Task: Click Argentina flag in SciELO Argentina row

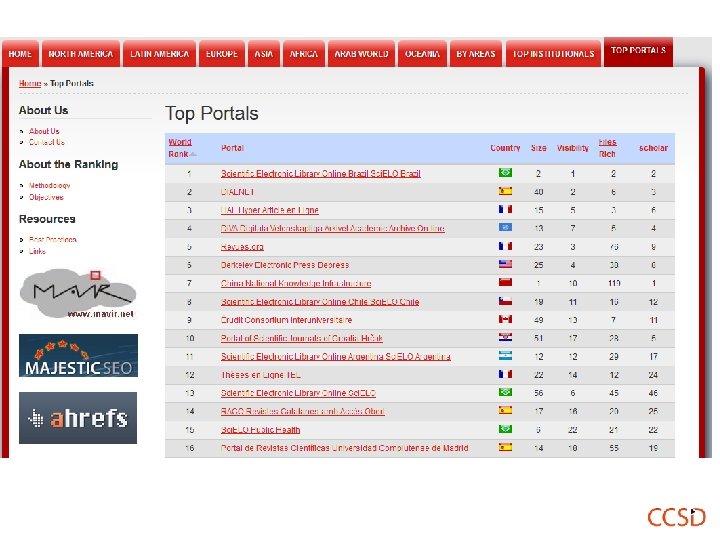Action: pyautogui.click(x=505, y=355)
